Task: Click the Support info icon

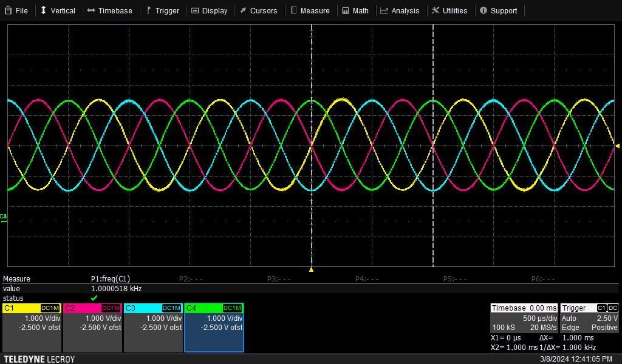Action: click(483, 10)
